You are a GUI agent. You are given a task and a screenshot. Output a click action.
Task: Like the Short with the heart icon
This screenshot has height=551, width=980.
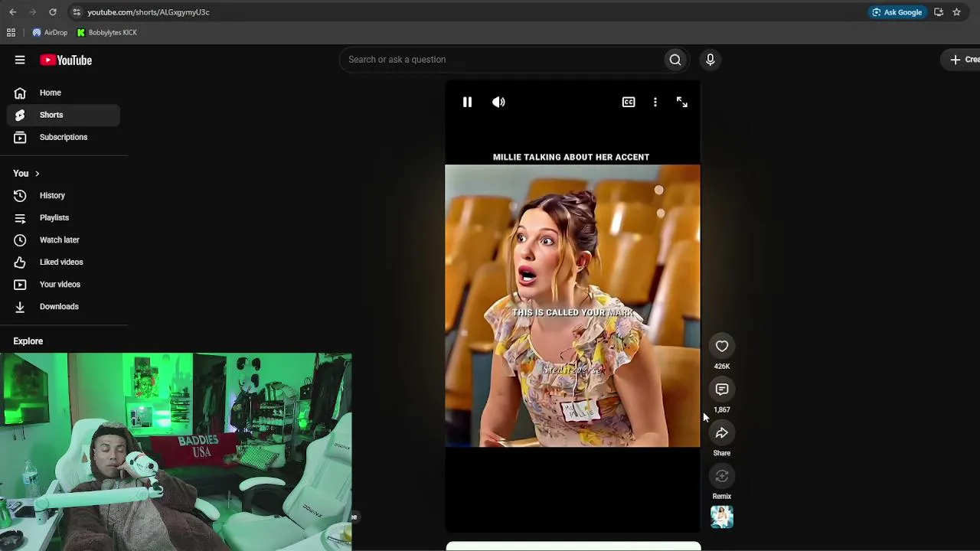722,347
